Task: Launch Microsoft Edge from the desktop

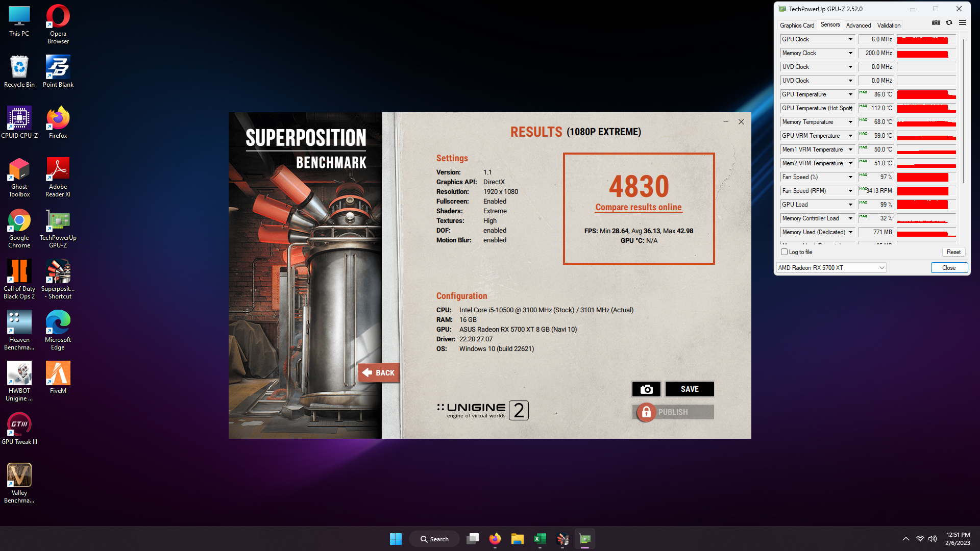Action: [58, 330]
